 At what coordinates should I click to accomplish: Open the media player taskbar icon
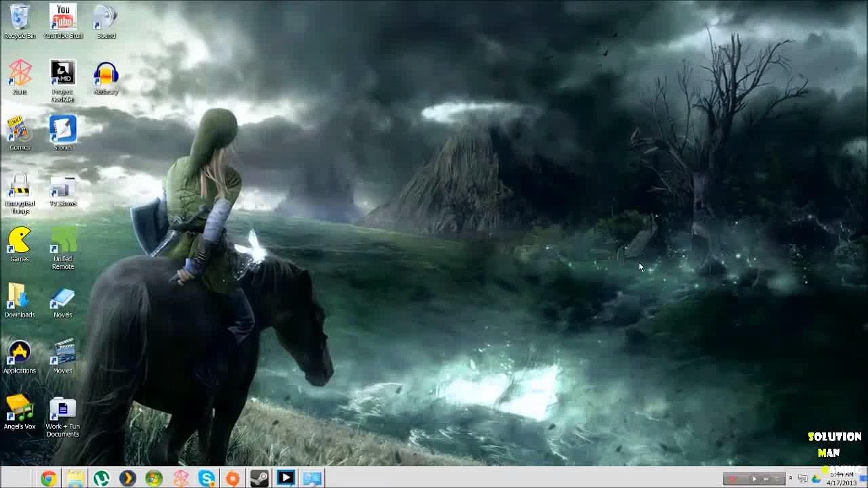[x=285, y=479]
